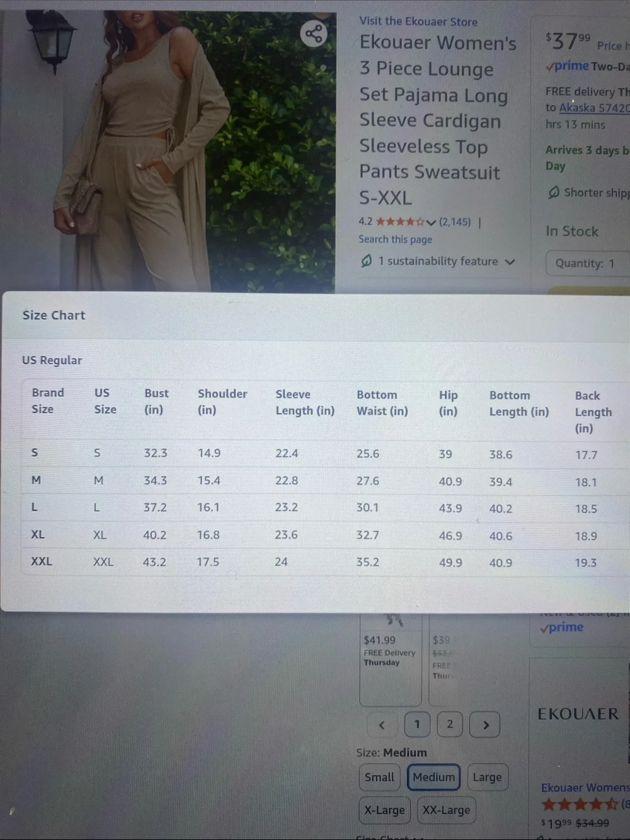Viewport: 630px width, 840px height.
Task: Click the Brand Size column header
Action: pos(48,401)
